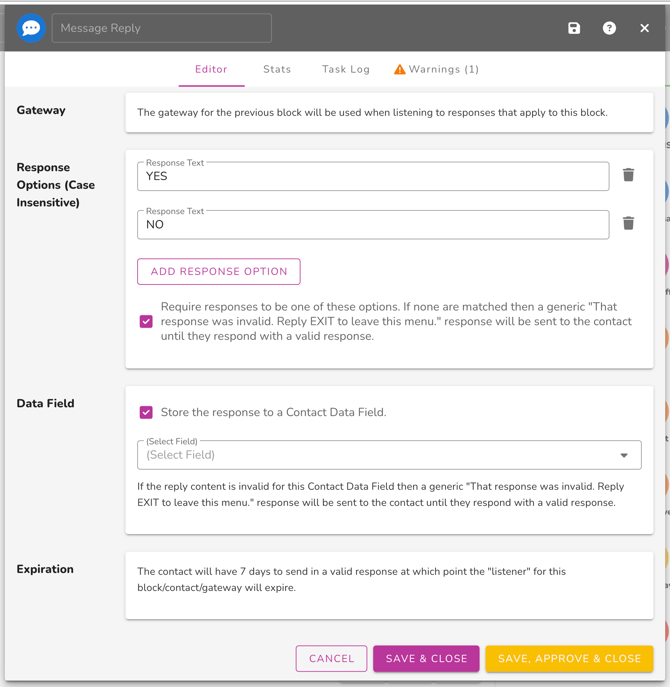Click Add Response Option button
The image size is (670, 687).
[x=219, y=271]
